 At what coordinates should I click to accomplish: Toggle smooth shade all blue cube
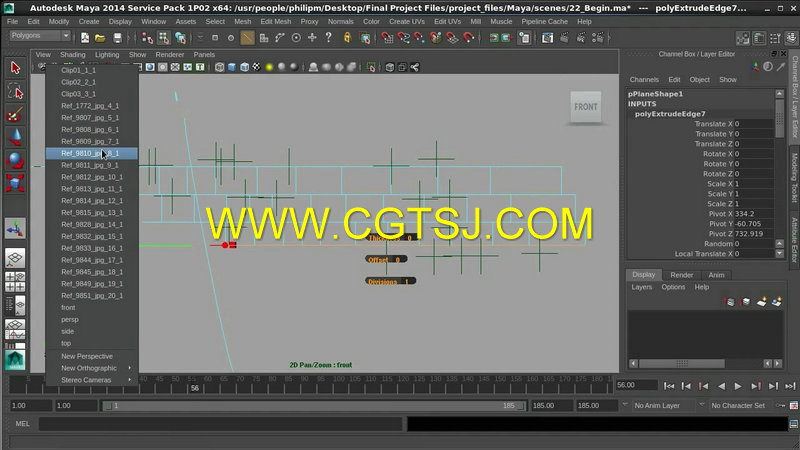click(x=232, y=67)
